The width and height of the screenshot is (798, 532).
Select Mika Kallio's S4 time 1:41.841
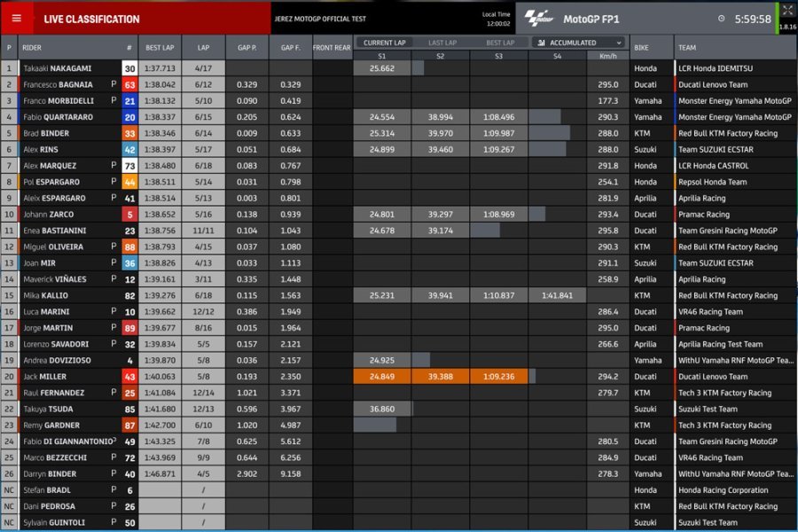point(557,295)
